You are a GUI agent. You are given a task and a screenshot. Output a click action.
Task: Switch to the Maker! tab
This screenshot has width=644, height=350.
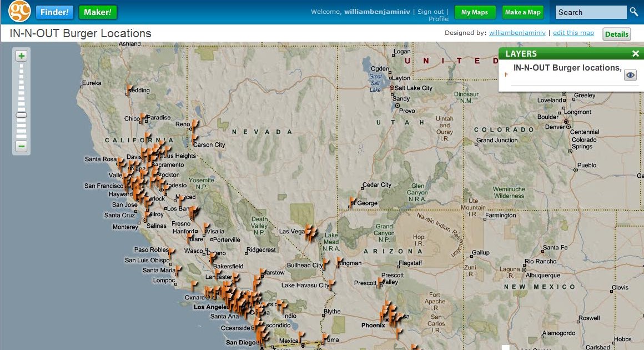click(x=98, y=11)
